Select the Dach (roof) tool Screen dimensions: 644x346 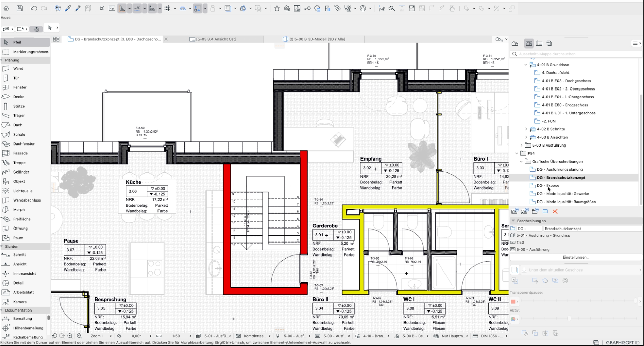[25, 125]
